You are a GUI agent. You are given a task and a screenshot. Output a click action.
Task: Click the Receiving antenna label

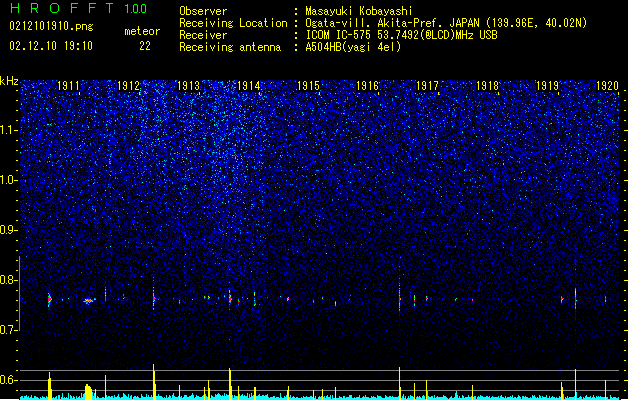230,47
